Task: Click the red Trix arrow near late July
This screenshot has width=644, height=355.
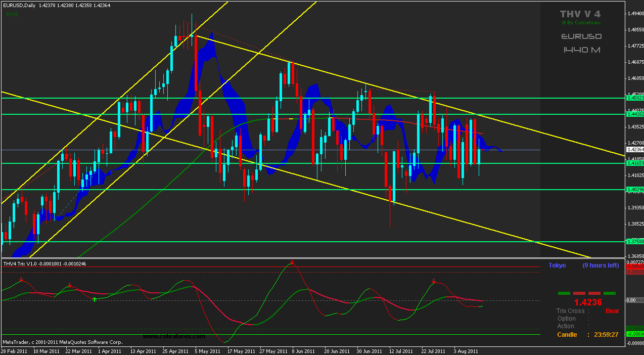Action: pyautogui.click(x=434, y=281)
